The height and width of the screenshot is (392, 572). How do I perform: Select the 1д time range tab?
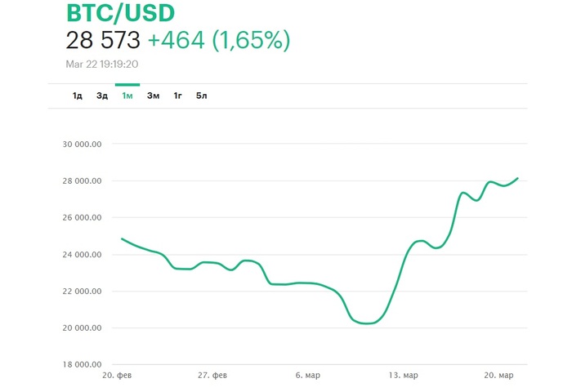78,96
